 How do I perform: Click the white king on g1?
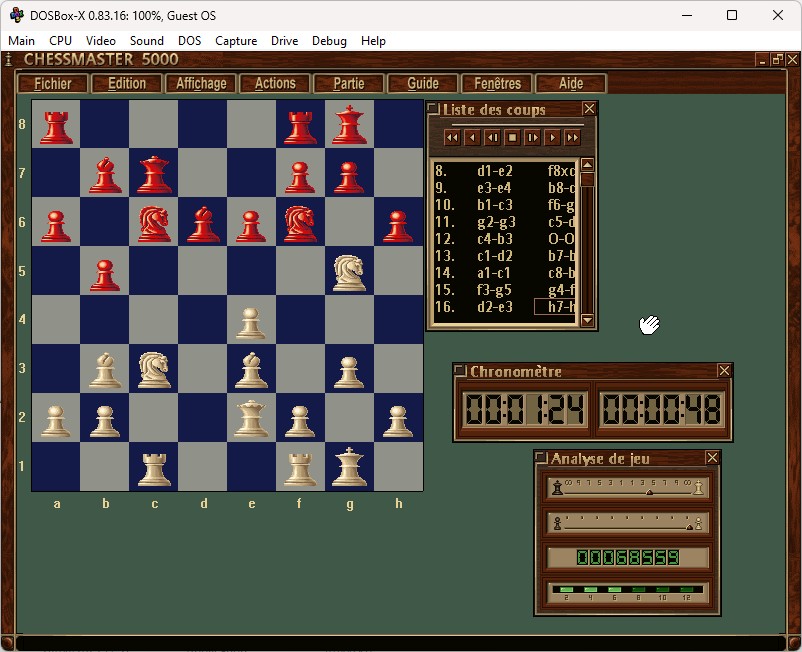coord(349,467)
